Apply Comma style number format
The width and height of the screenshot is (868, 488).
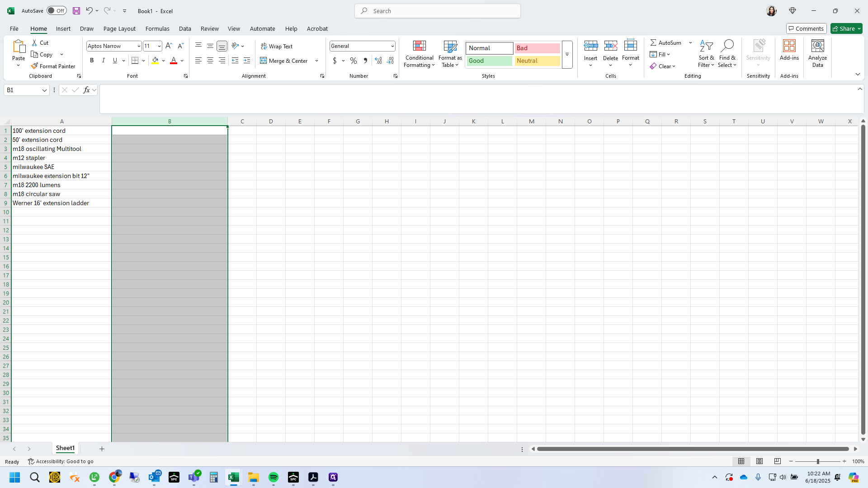coord(365,61)
